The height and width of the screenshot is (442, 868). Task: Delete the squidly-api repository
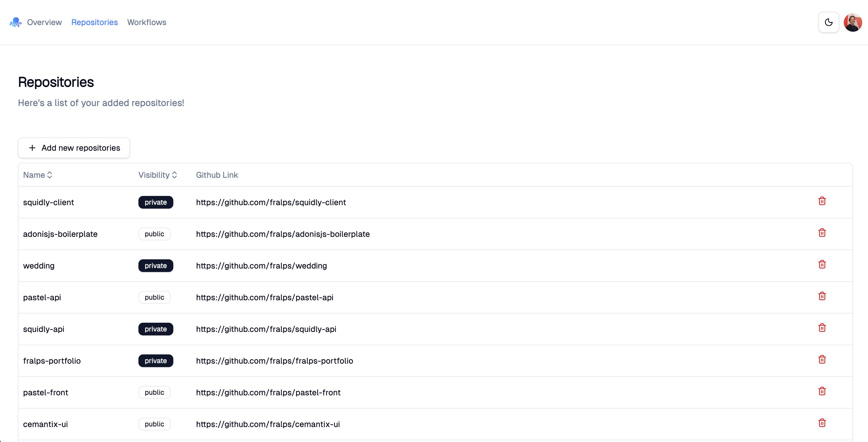click(822, 328)
